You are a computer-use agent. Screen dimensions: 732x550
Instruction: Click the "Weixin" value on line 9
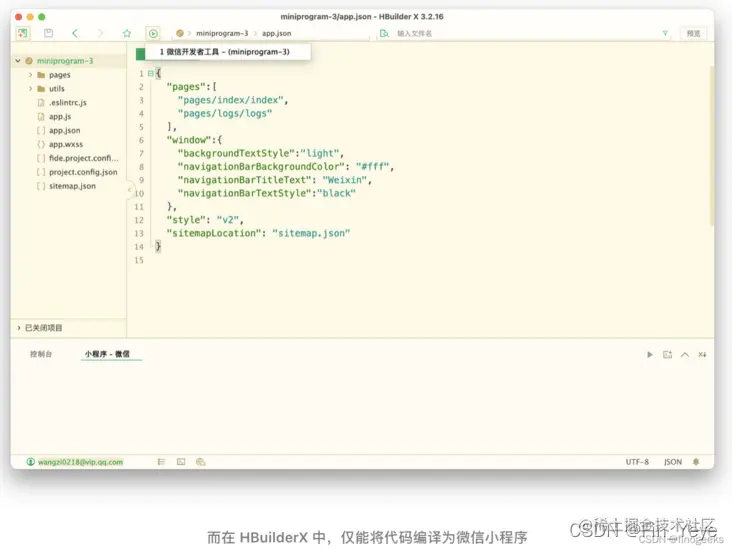tap(344, 180)
